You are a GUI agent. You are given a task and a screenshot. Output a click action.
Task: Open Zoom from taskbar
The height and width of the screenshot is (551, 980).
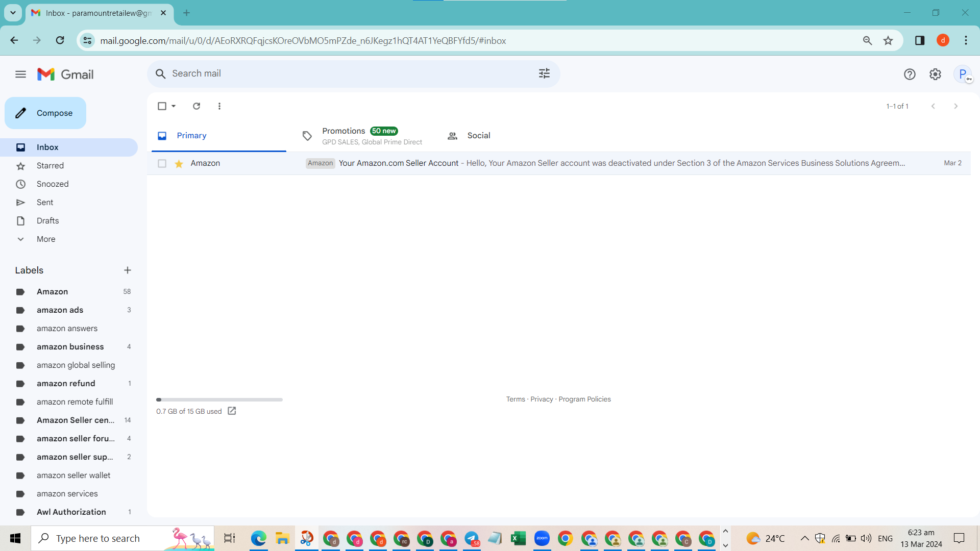[542, 538]
